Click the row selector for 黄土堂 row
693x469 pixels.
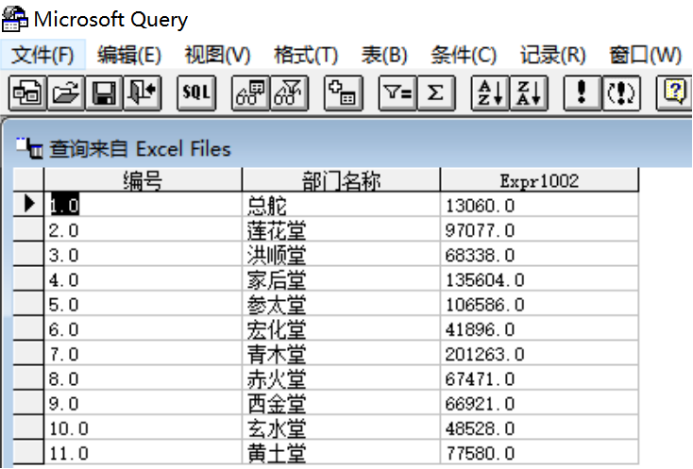(28, 452)
